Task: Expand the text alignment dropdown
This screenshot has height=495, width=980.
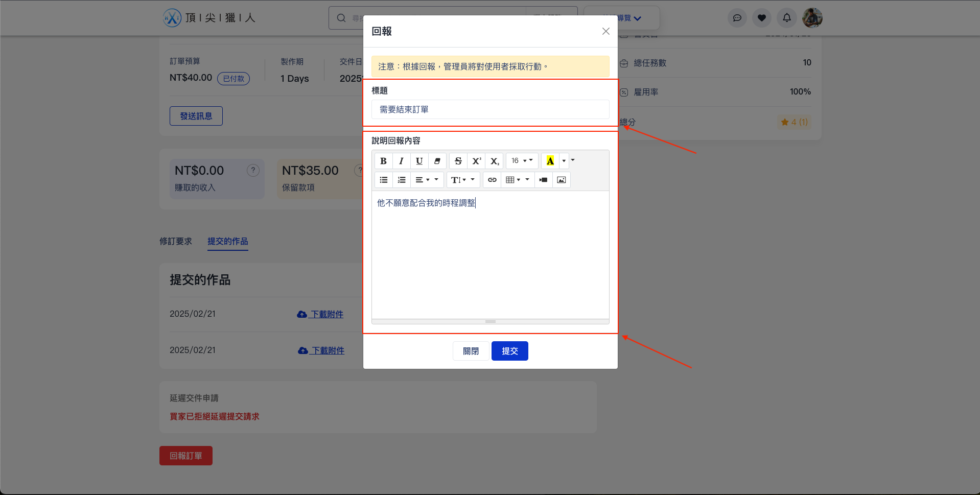Action: click(x=427, y=180)
